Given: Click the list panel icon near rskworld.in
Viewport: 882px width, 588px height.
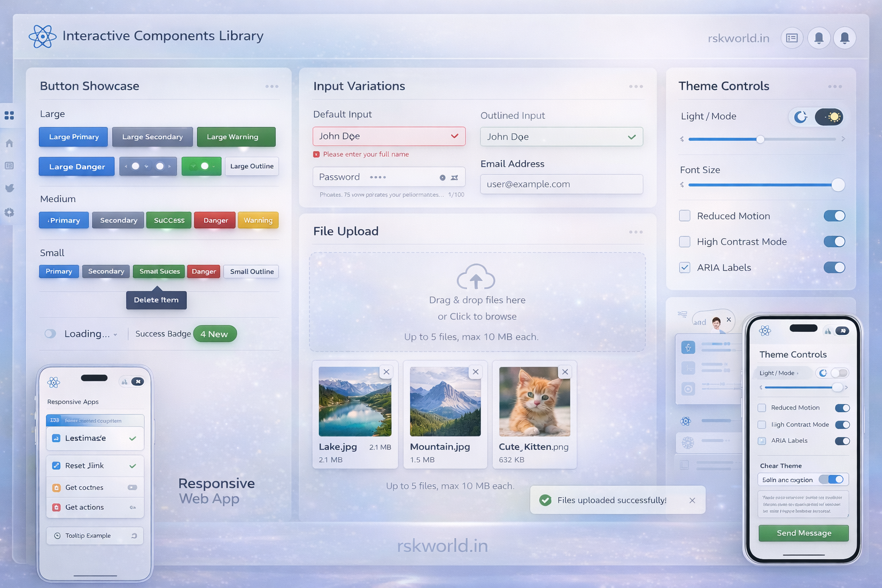Looking at the screenshot, I should click(x=792, y=38).
